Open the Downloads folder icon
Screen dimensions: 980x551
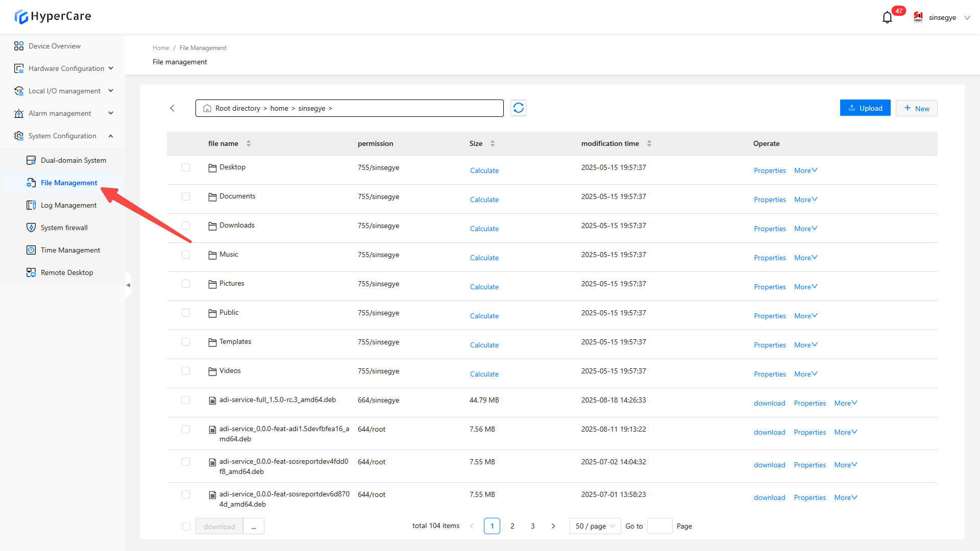pos(212,226)
